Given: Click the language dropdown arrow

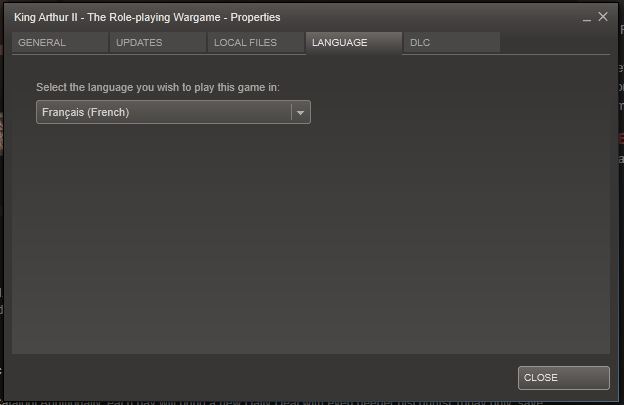Looking at the screenshot, I should pyautogui.click(x=301, y=113).
